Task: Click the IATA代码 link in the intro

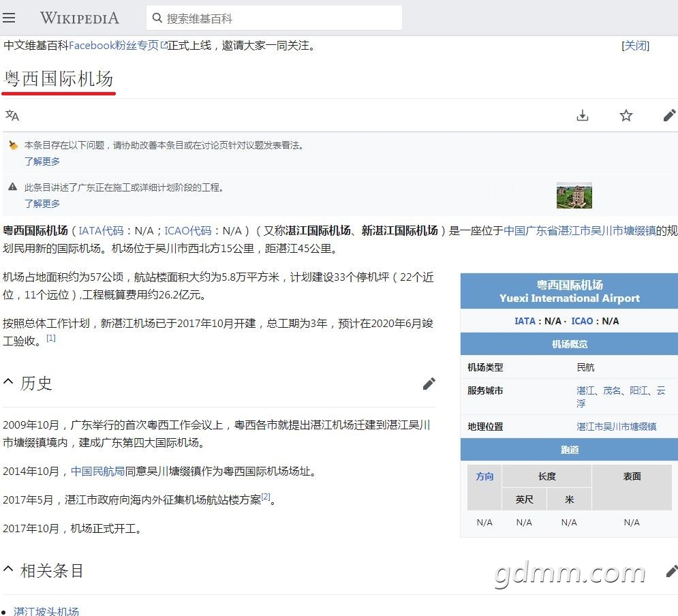Action: click(x=101, y=231)
